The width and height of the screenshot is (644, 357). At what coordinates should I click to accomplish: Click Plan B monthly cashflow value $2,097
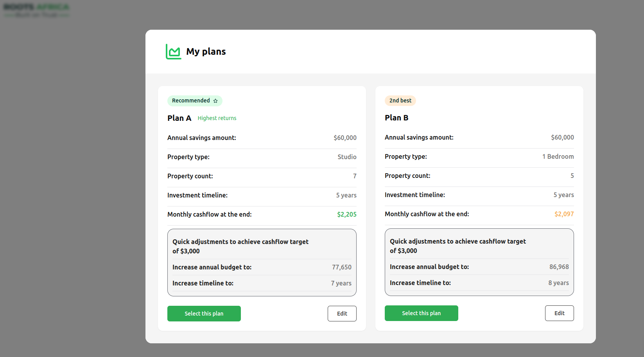pyautogui.click(x=564, y=214)
